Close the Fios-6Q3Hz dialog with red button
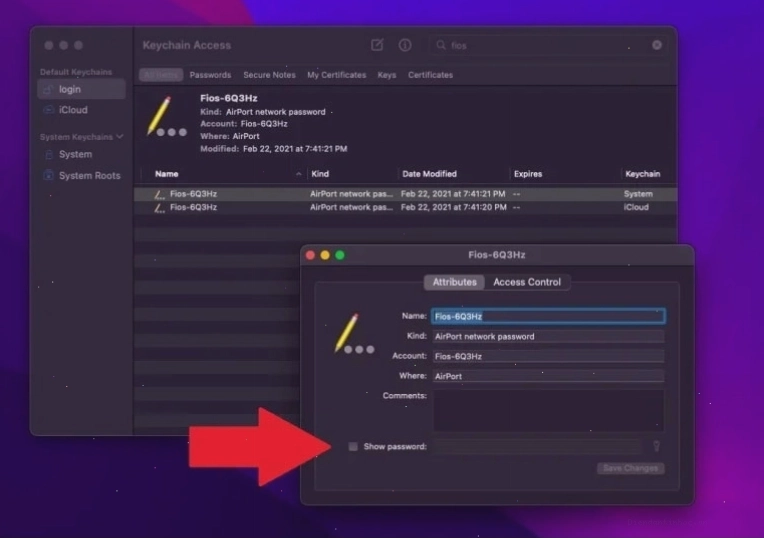 point(310,255)
